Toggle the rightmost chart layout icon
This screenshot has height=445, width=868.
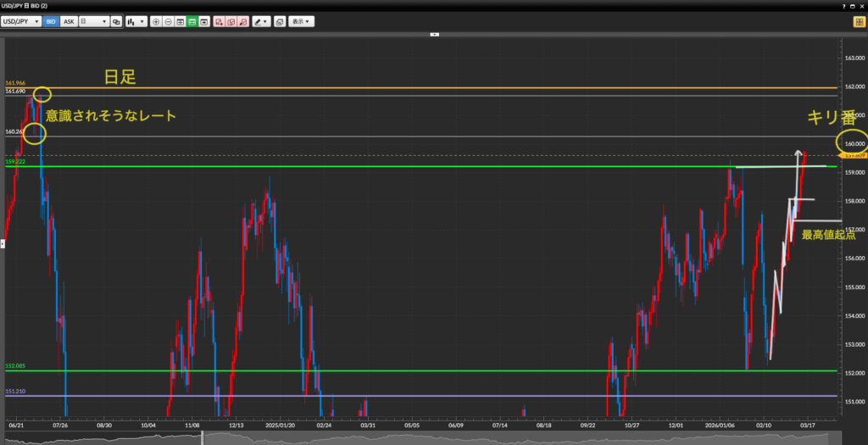[x=204, y=21]
